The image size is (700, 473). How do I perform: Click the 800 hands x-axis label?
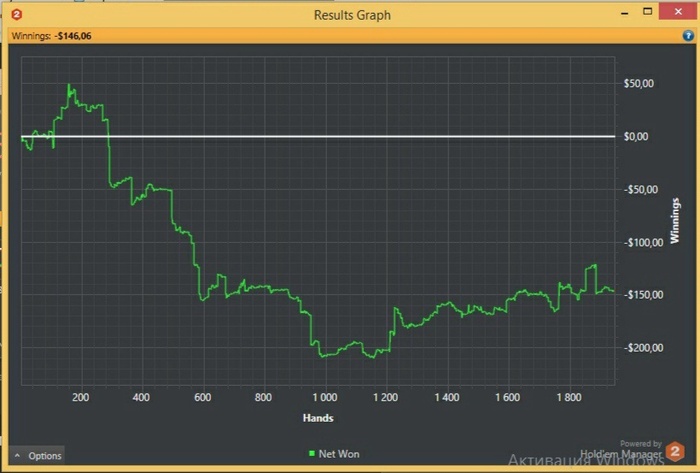[x=263, y=397]
